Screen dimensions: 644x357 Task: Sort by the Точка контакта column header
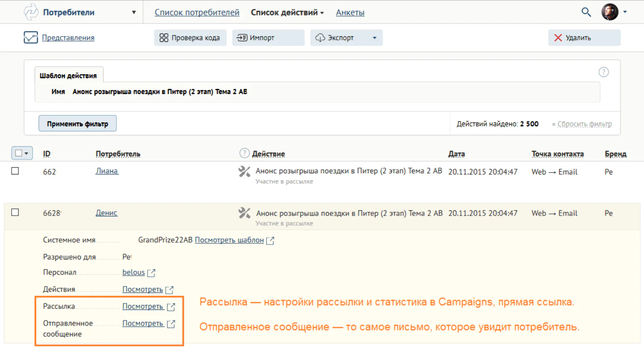(x=557, y=154)
